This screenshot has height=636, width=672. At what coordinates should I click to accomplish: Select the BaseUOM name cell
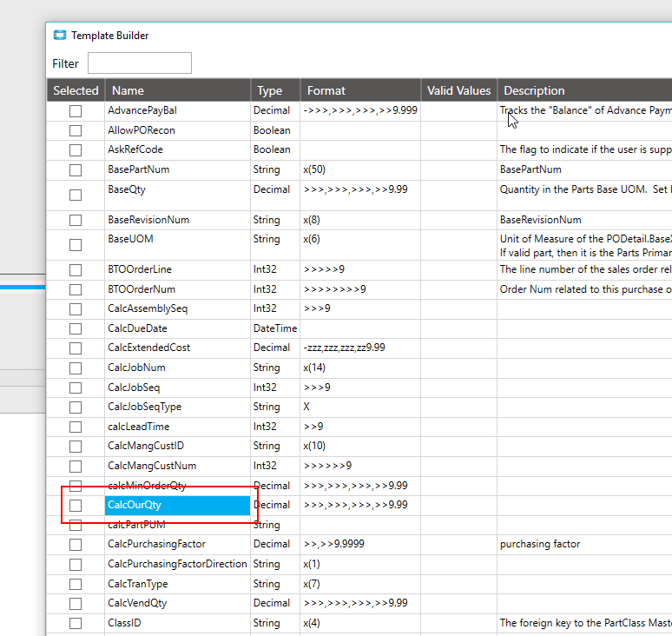click(178, 245)
